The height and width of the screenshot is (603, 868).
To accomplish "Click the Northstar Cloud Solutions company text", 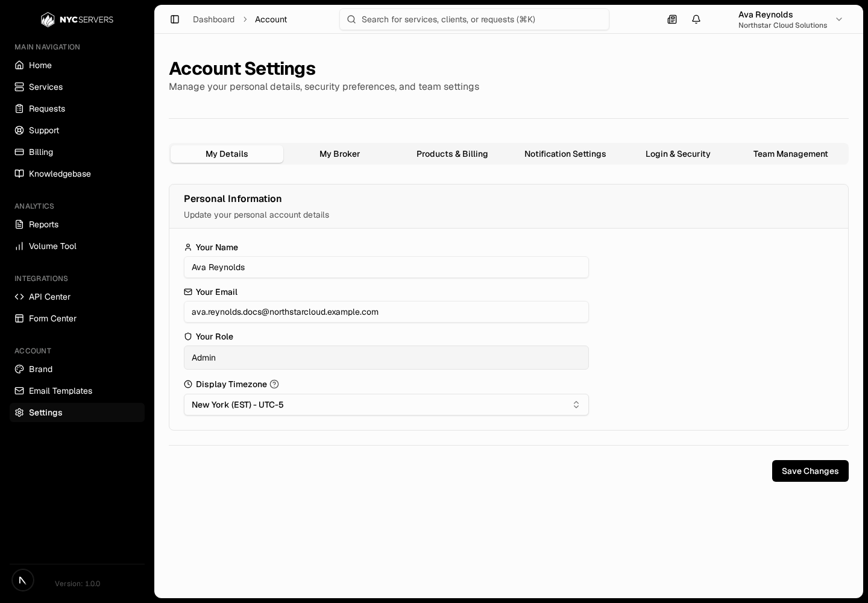I will (x=782, y=25).
